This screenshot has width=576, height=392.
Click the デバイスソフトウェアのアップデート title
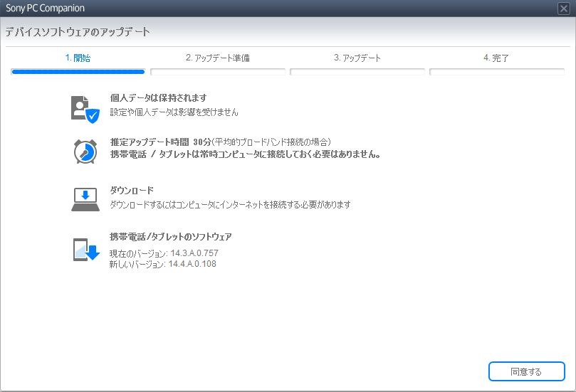click(x=78, y=32)
